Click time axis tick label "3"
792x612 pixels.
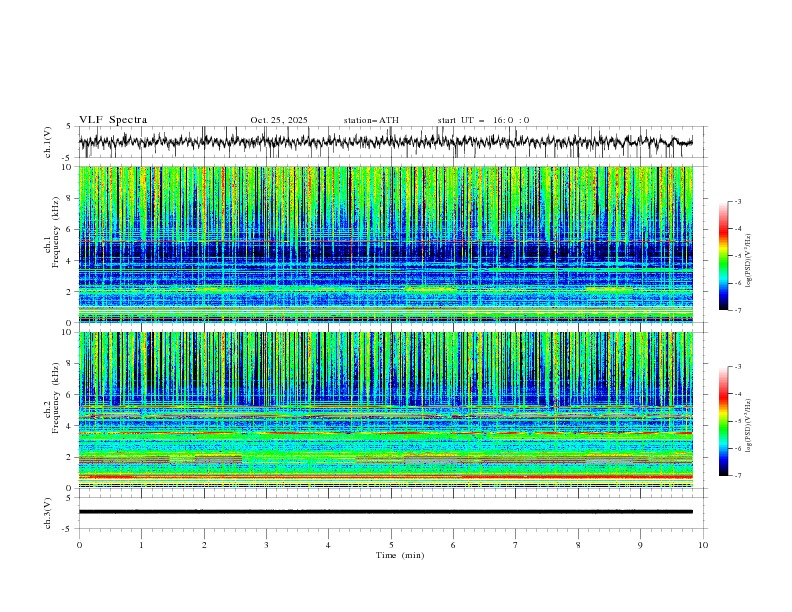point(266,545)
